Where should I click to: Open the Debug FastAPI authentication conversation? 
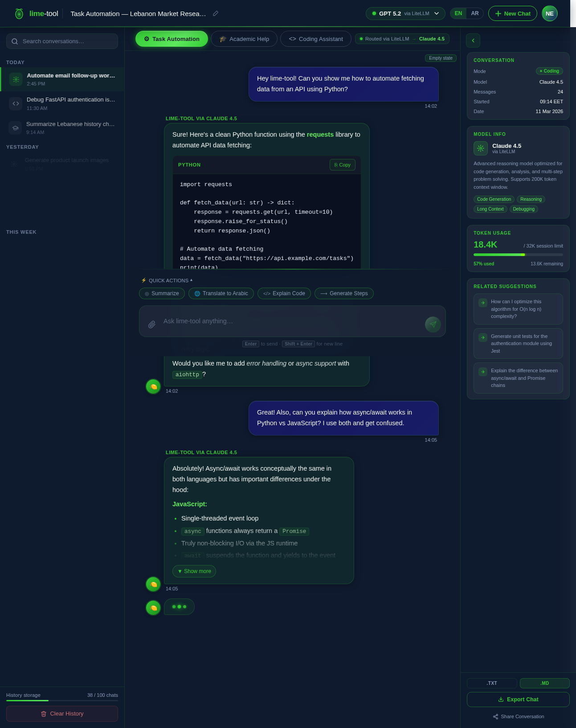(x=62, y=103)
